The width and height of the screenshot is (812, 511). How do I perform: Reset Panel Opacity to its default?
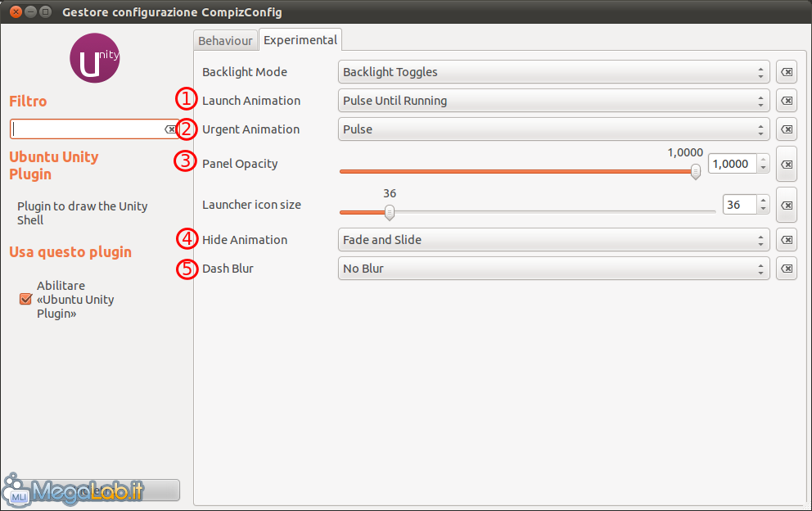(x=786, y=165)
